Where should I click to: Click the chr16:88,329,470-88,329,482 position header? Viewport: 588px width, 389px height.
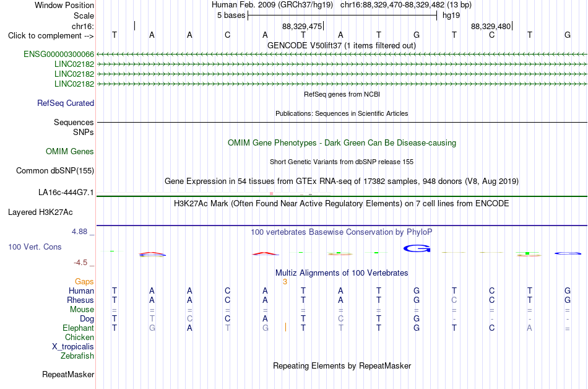[406, 5]
